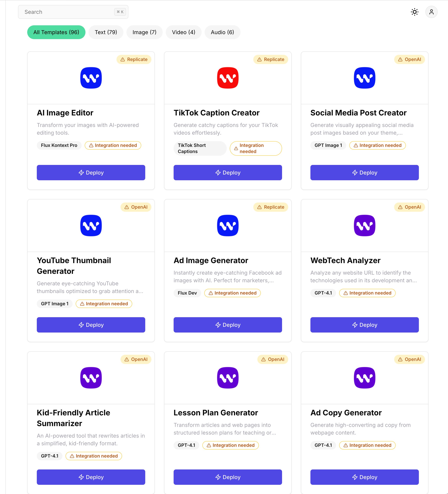Toggle the light/dark theme sun icon
The image size is (448, 494).
(414, 12)
